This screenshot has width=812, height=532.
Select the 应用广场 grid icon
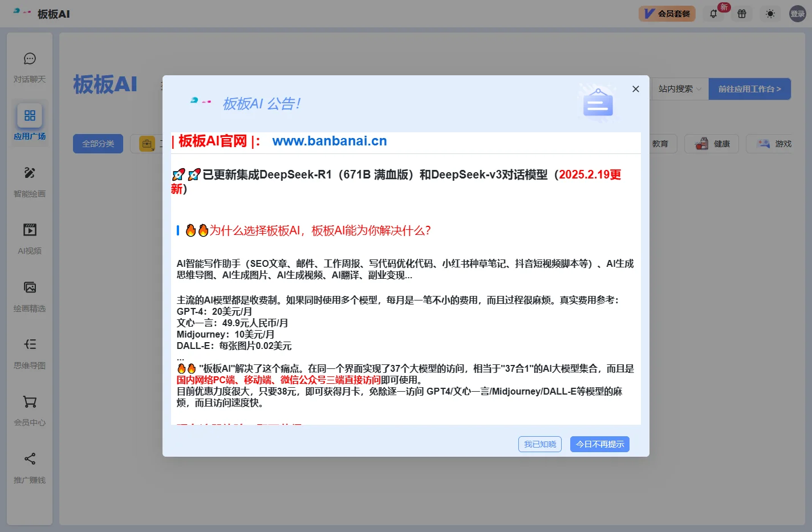pos(30,116)
